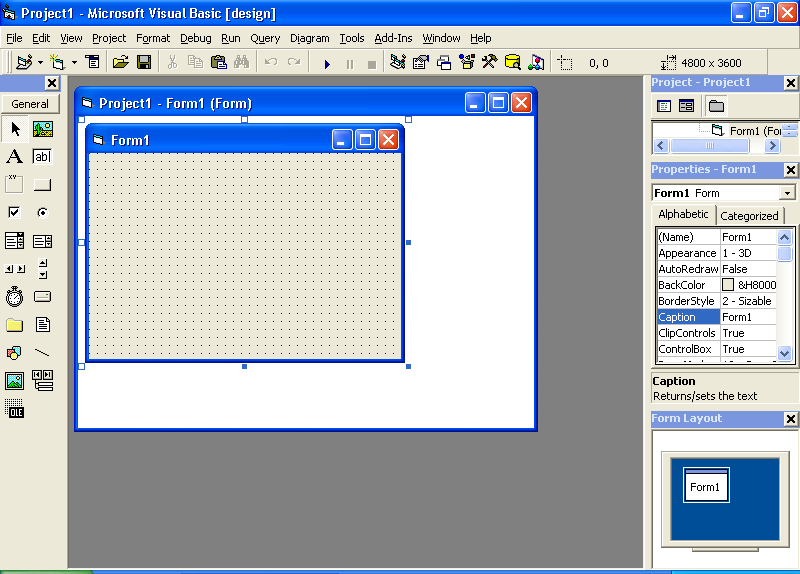Select the OptionButton control tool

pyautogui.click(x=43, y=212)
